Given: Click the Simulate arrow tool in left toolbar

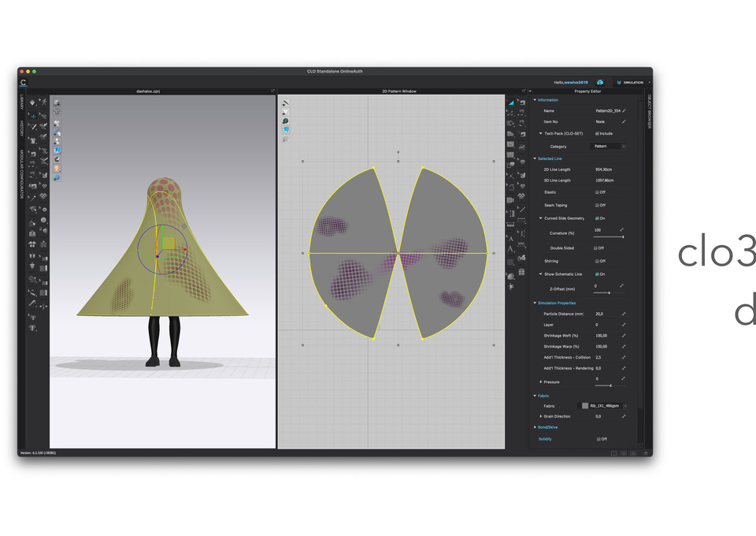Looking at the screenshot, I should pyautogui.click(x=32, y=102).
